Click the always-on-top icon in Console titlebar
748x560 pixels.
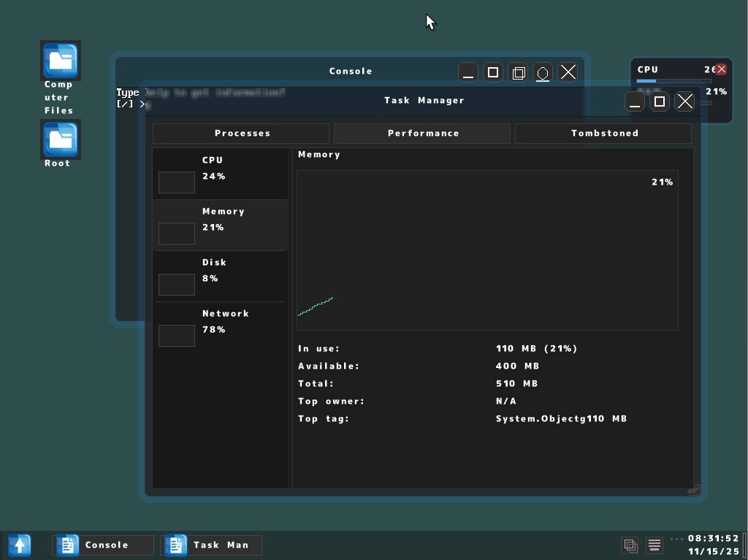point(542,72)
